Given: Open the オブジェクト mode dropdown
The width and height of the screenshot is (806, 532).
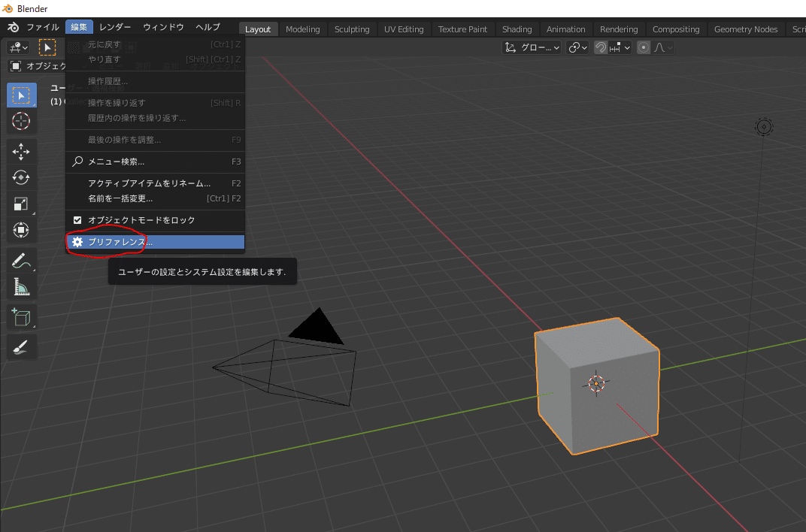Looking at the screenshot, I should pyautogui.click(x=37, y=66).
